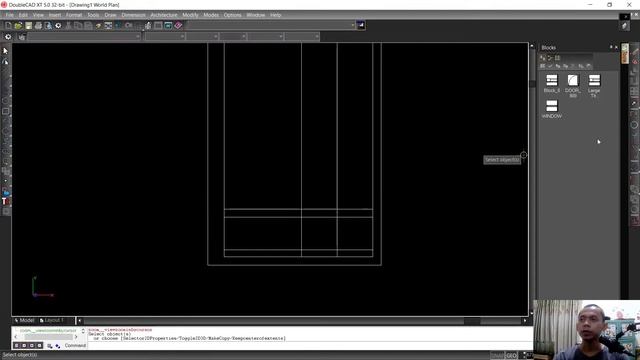Click the red T text tool
Screen dimensions: 640x360
tap(5, 201)
